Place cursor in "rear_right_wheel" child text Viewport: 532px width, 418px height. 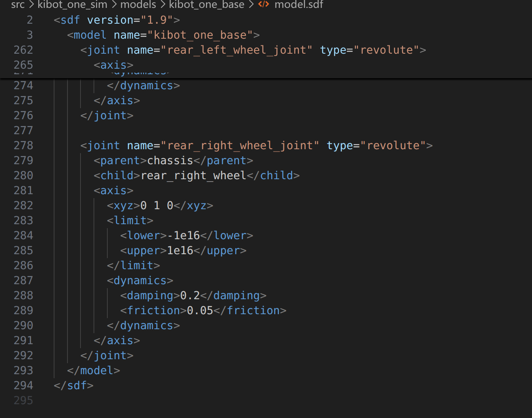[193, 176]
